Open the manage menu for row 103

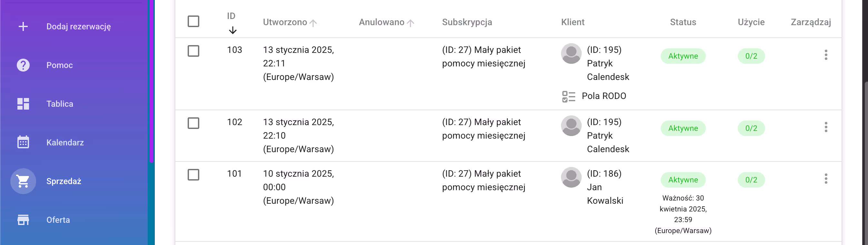coord(826,55)
